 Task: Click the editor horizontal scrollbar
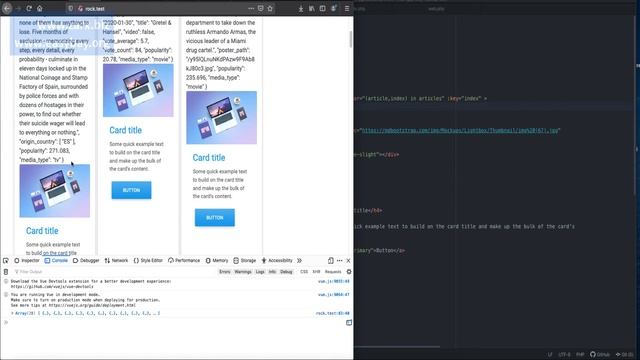pos(397,347)
